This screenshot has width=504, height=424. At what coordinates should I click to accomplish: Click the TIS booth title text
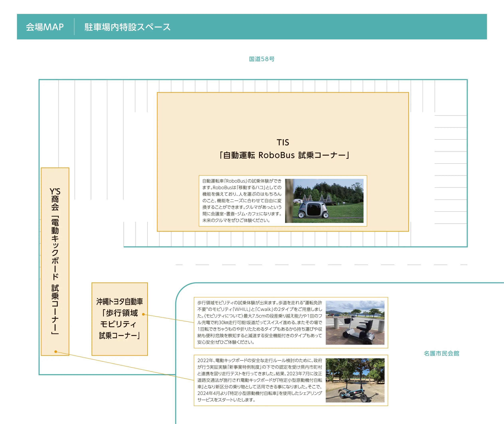pos(283,142)
